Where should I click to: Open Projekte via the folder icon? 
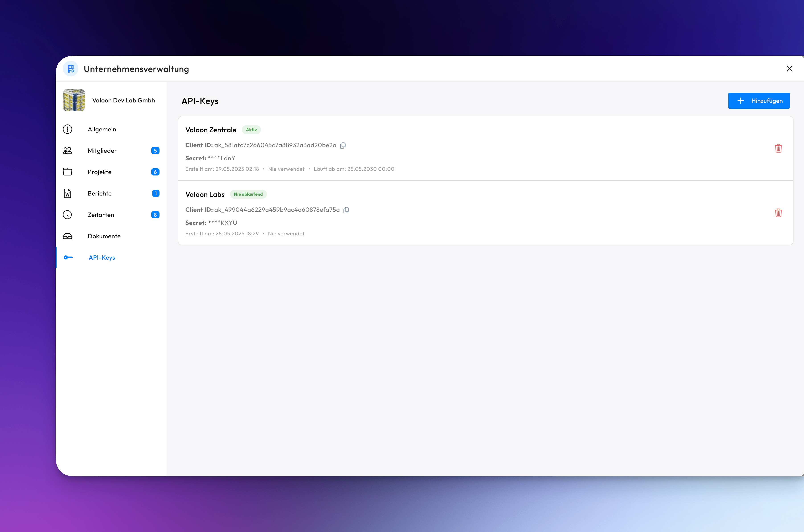pos(68,172)
